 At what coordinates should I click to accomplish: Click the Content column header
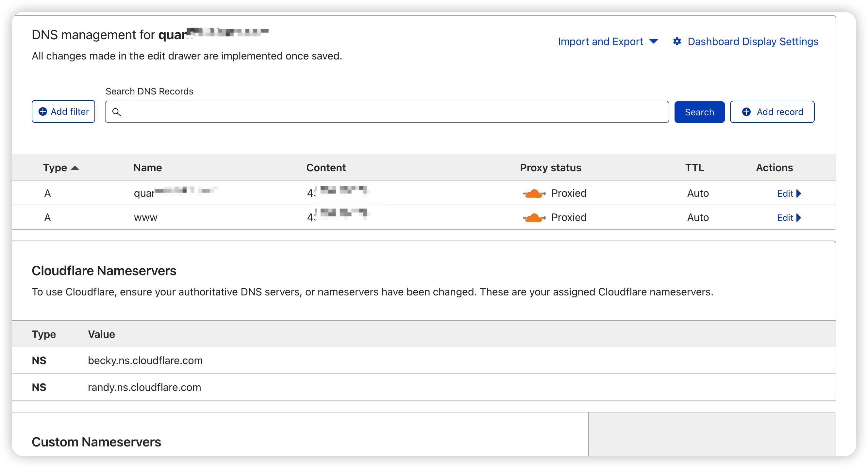tap(326, 168)
